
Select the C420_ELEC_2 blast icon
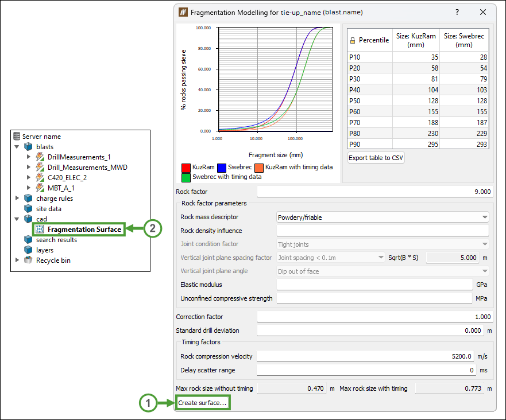pos(40,178)
